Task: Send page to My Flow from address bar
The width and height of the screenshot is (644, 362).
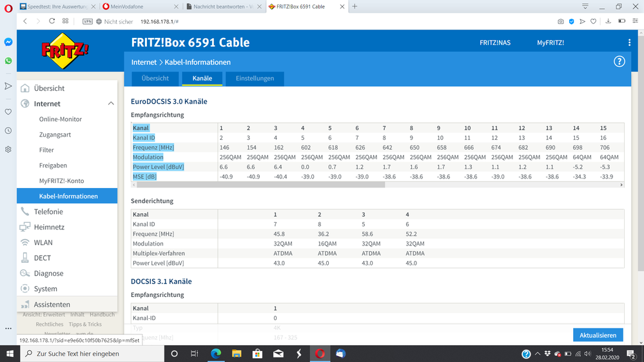Action: point(582,21)
